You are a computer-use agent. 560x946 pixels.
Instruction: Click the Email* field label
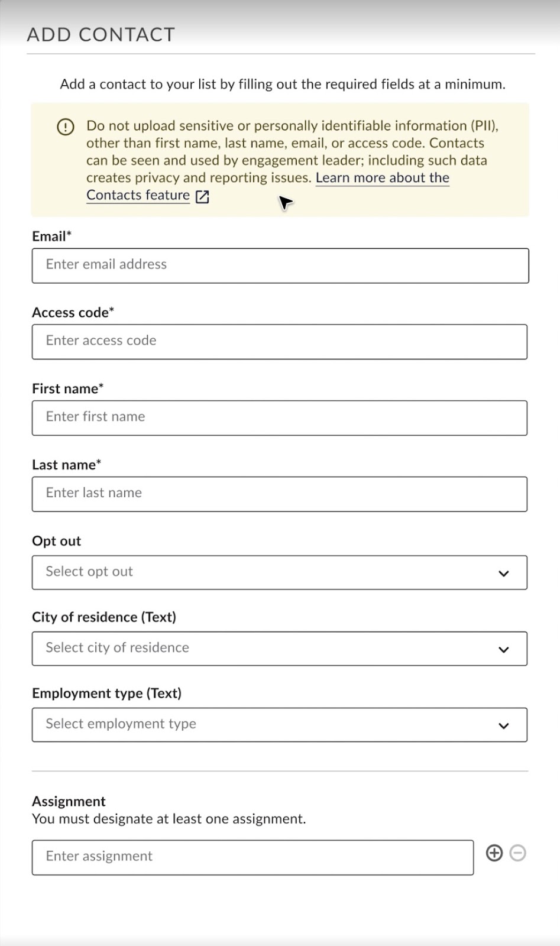click(52, 237)
